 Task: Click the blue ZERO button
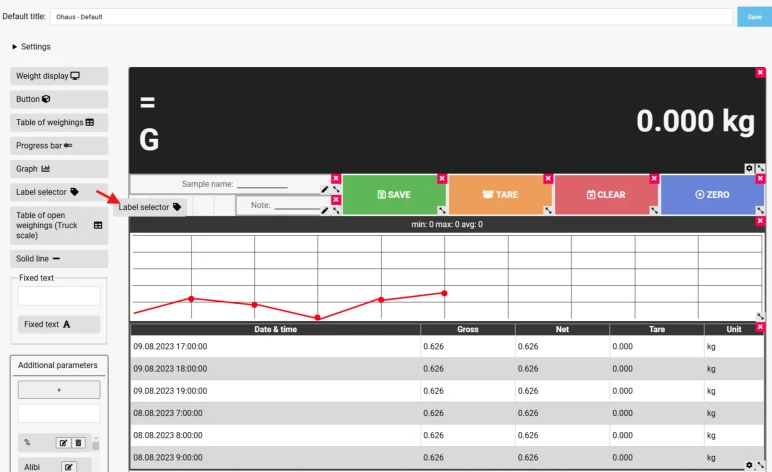pyautogui.click(x=712, y=194)
